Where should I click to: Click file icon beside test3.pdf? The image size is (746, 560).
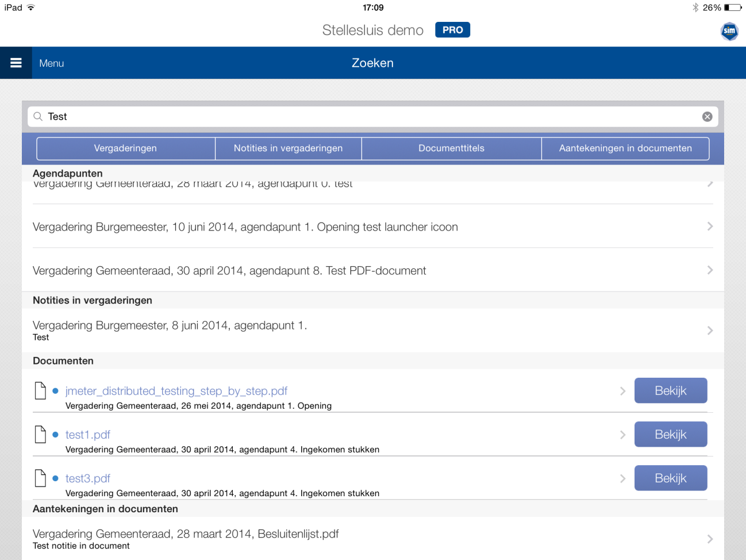(40, 478)
